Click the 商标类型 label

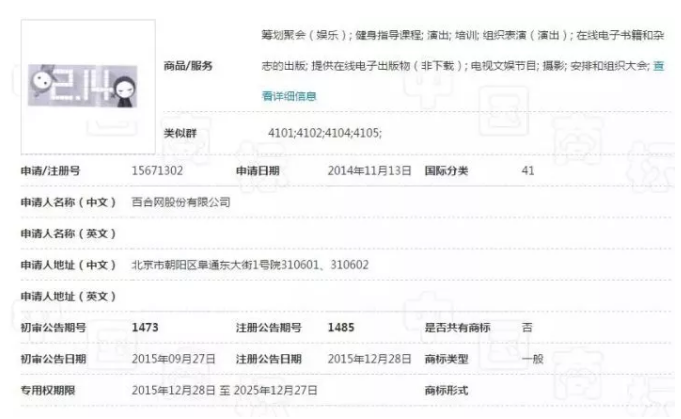point(446,359)
